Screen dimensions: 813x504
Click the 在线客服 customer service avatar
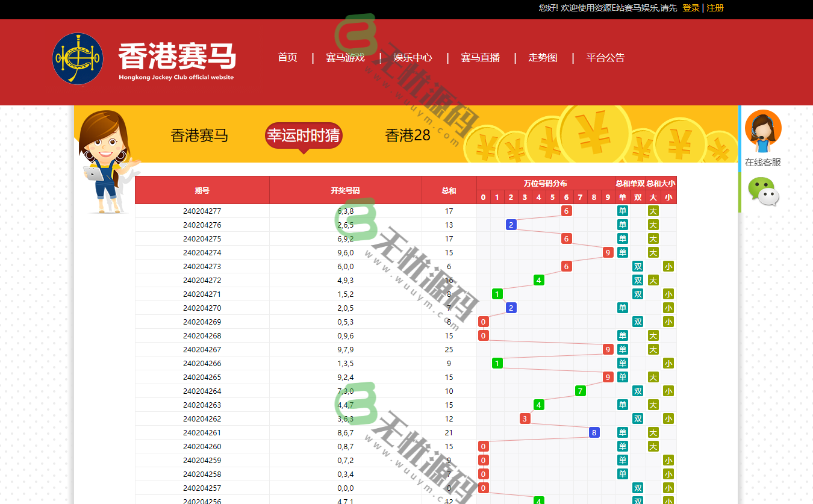pyautogui.click(x=763, y=128)
